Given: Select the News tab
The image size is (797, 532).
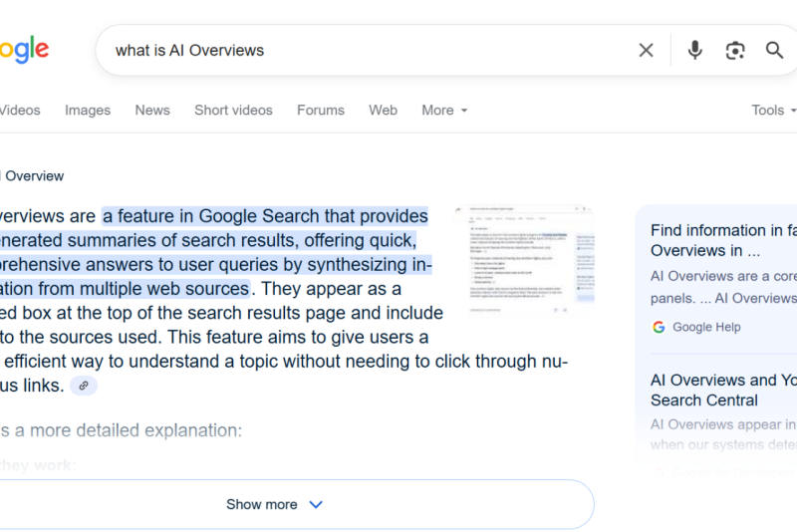Looking at the screenshot, I should pyautogui.click(x=152, y=111).
